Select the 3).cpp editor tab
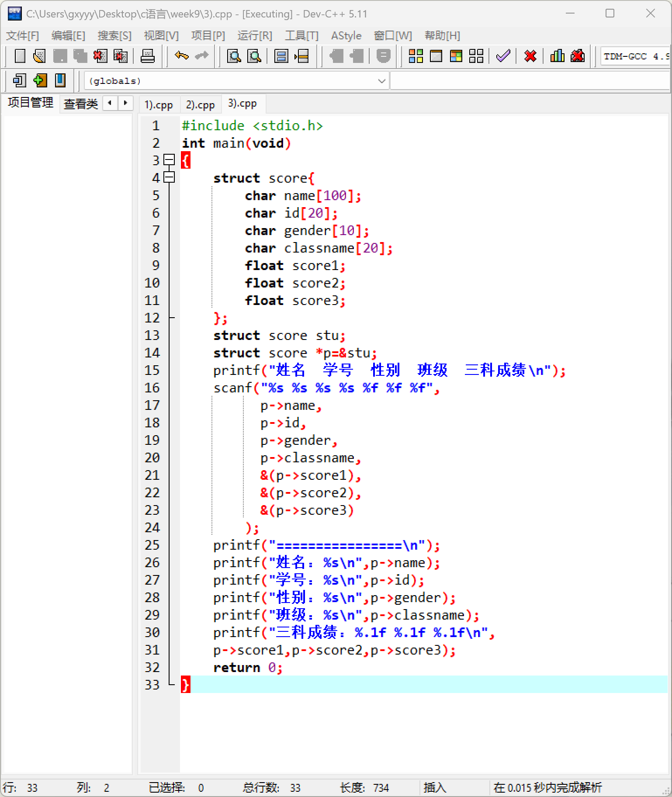672x797 pixels. [x=242, y=104]
